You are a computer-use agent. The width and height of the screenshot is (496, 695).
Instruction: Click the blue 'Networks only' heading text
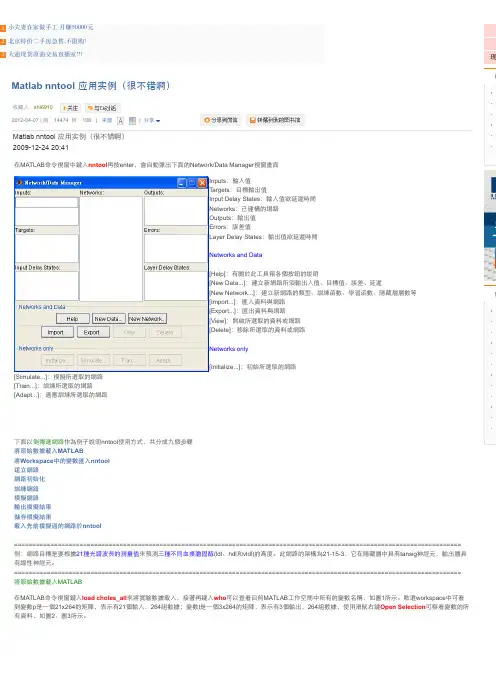click(x=229, y=349)
